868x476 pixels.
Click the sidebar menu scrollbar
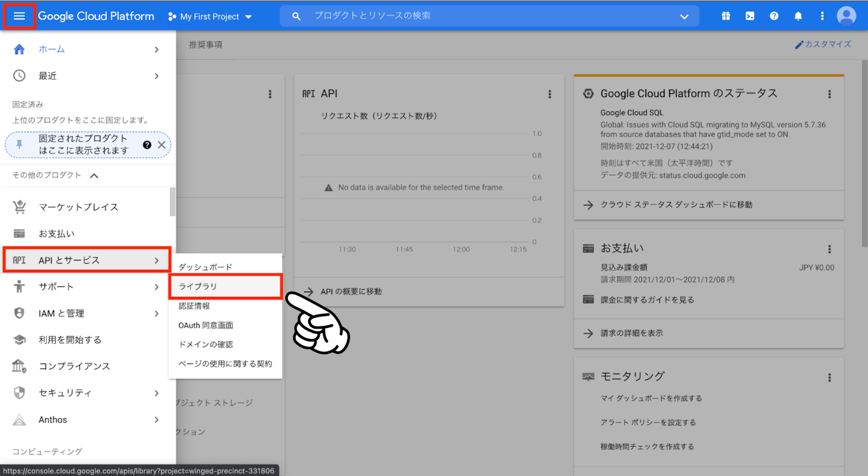[173, 202]
